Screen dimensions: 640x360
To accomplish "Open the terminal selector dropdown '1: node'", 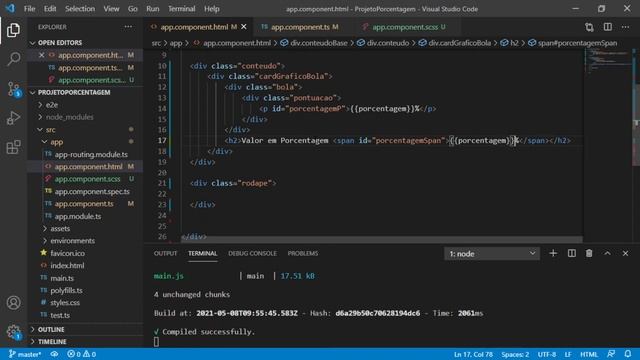I will 492,253.
